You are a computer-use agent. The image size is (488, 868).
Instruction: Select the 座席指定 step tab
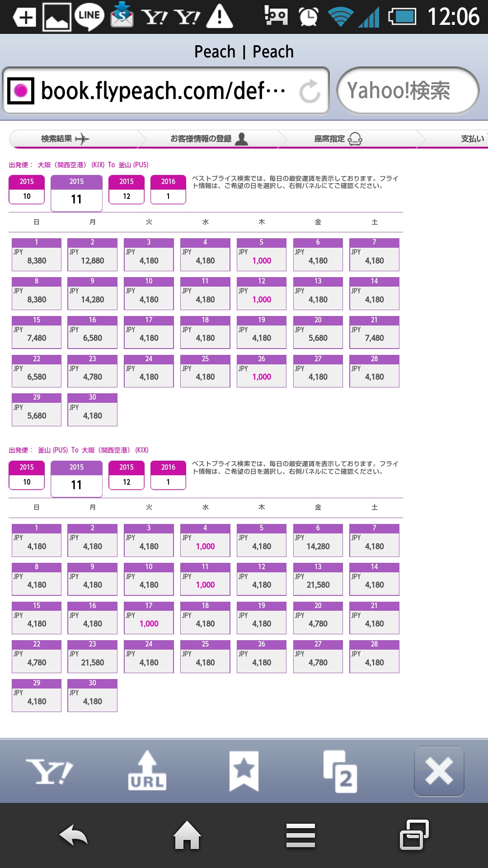pyautogui.click(x=338, y=139)
